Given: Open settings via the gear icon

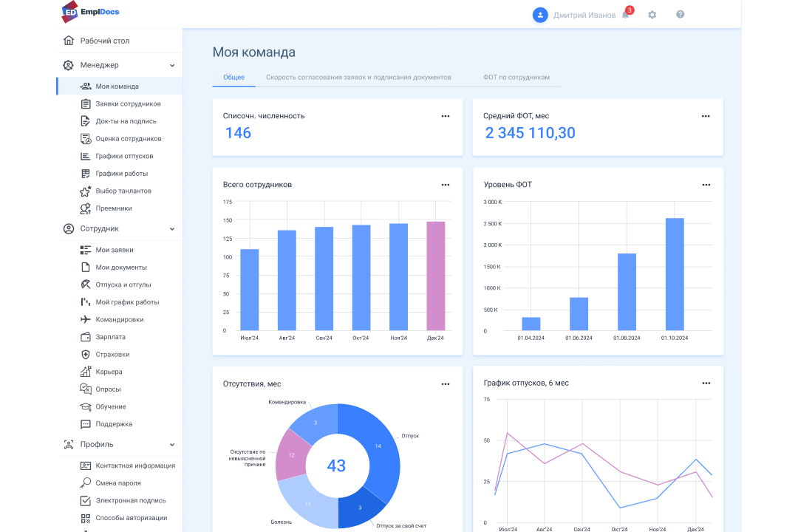Looking at the screenshot, I should click(652, 15).
